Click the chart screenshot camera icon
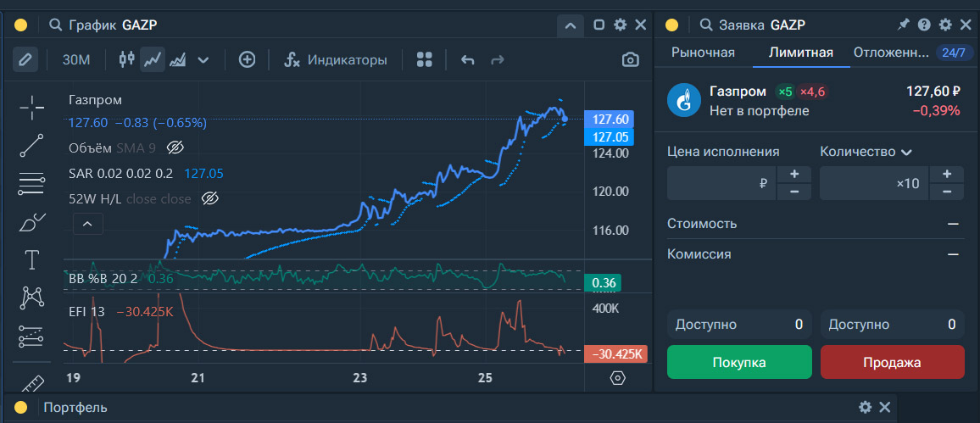 (x=630, y=60)
